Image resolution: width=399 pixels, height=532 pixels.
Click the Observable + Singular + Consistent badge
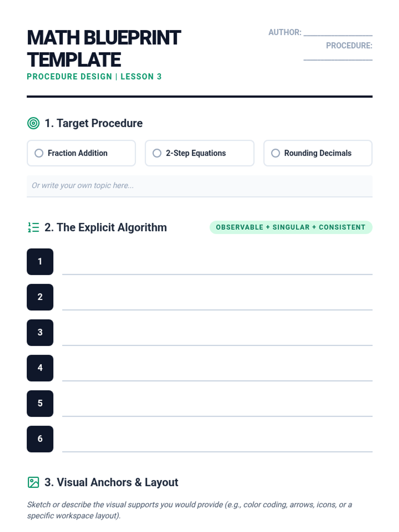(291, 227)
